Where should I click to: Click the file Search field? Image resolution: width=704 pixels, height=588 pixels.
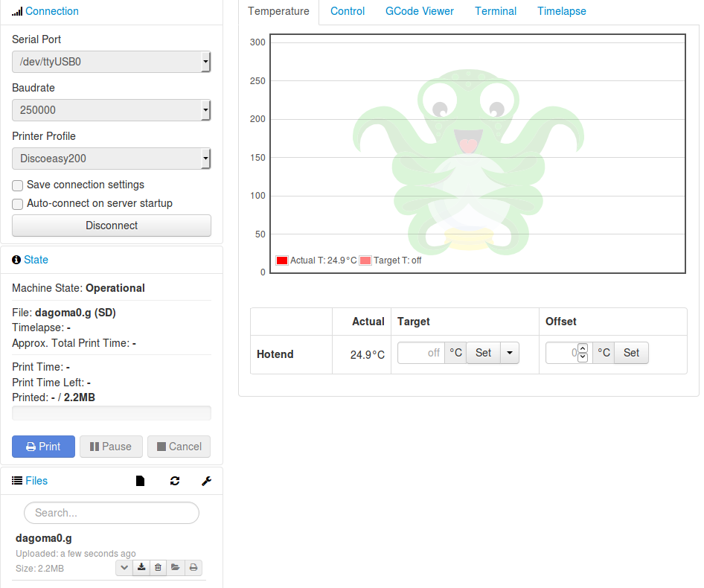[x=112, y=513]
